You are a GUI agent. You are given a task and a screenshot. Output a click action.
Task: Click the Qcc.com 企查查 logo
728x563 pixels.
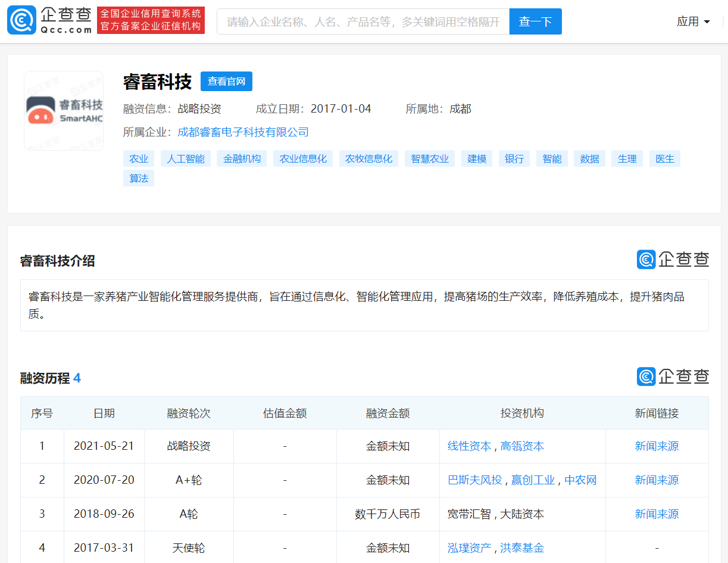(x=49, y=21)
